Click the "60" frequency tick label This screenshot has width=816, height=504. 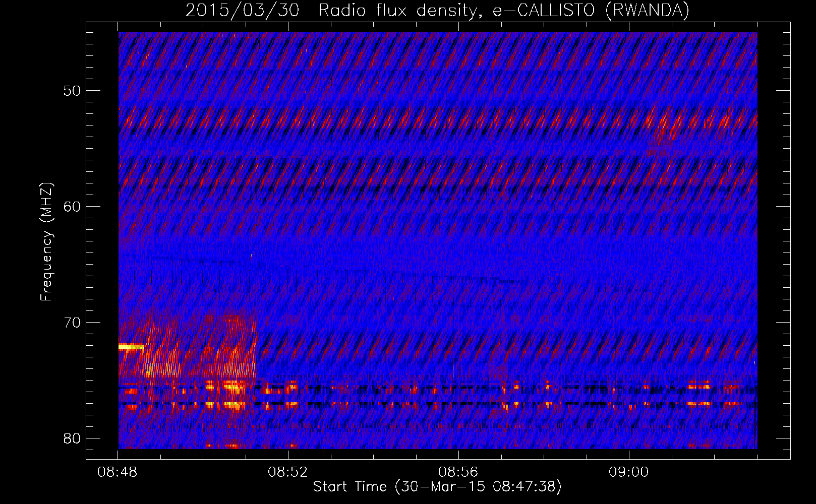coord(72,207)
